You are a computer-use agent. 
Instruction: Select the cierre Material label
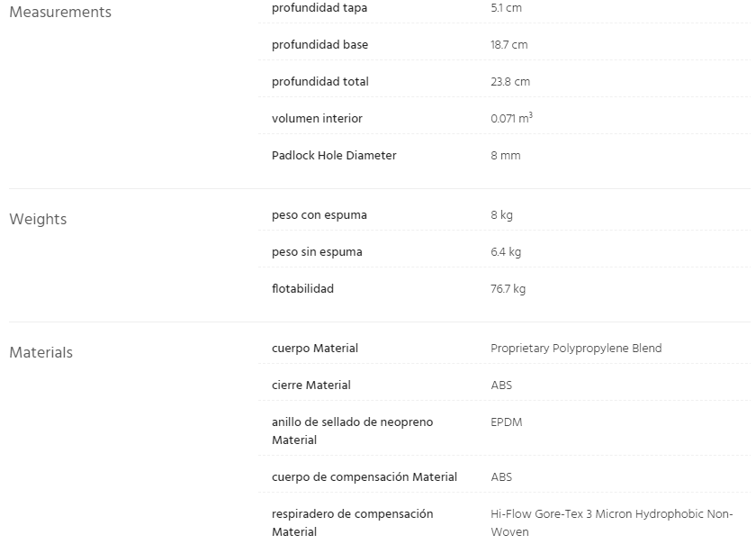coord(311,385)
